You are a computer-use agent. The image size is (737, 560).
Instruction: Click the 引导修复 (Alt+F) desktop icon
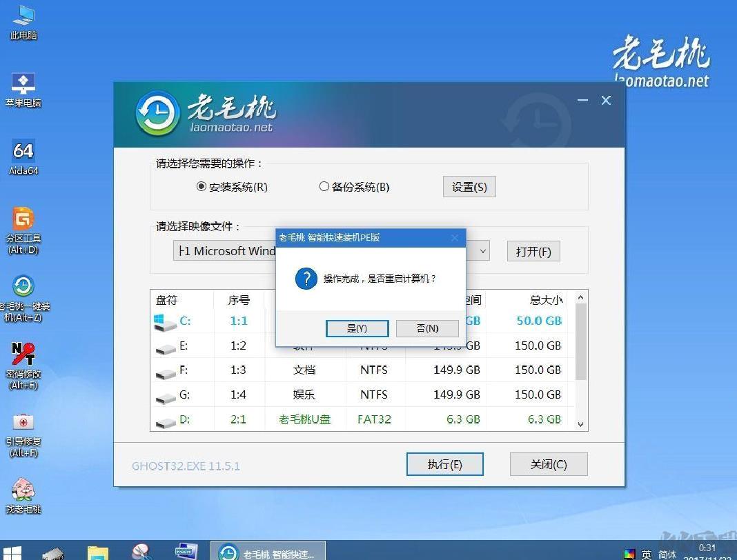tap(23, 434)
